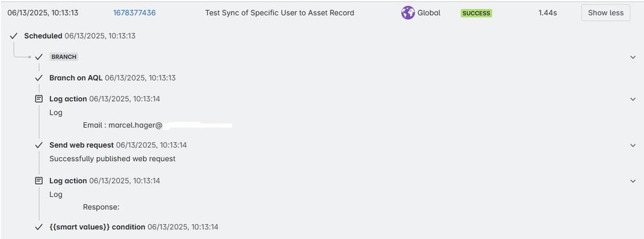Image resolution: width=644 pixels, height=239 pixels.
Task: Click the smart values condition step title
Action: pyautogui.click(x=97, y=227)
